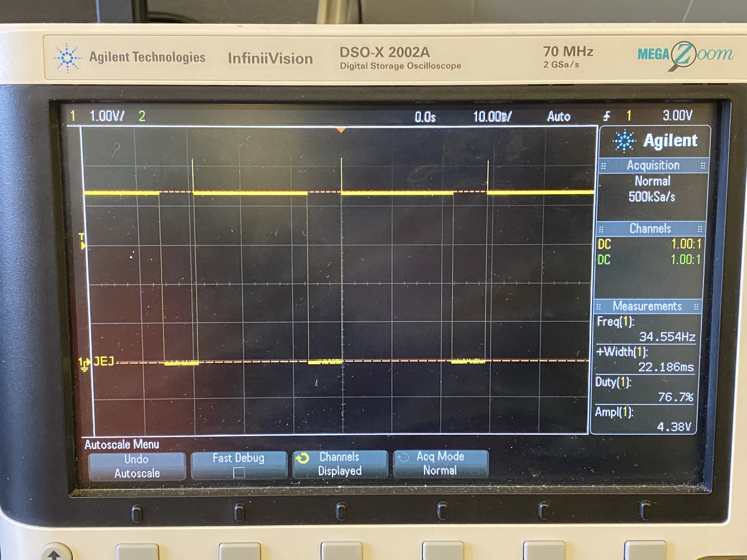Click the Measurements panel left grip dots
This screenshot has height=560, width=747.
tap(599, 307)
